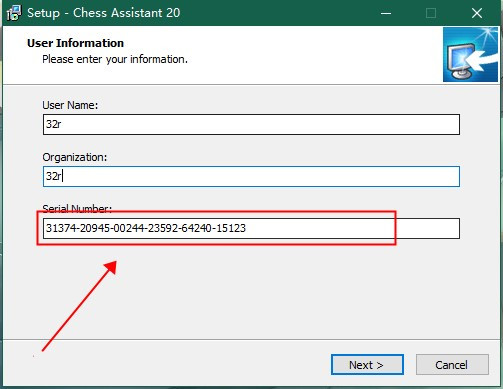Click the "Please enter your information." text
503x389 pixels.
115,59
